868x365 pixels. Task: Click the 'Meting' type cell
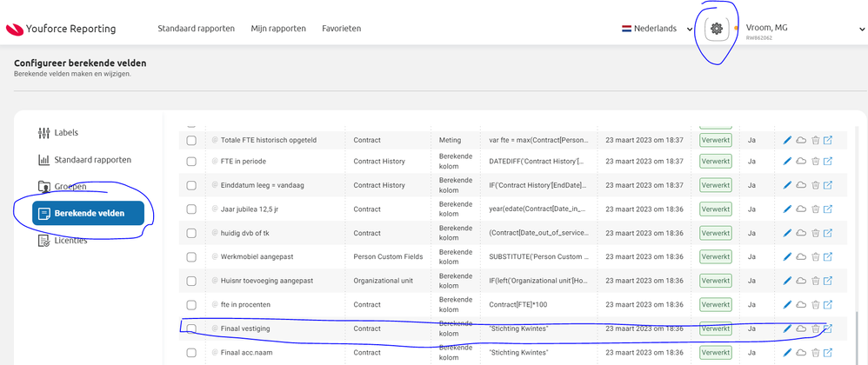click(x=450, y=141)
